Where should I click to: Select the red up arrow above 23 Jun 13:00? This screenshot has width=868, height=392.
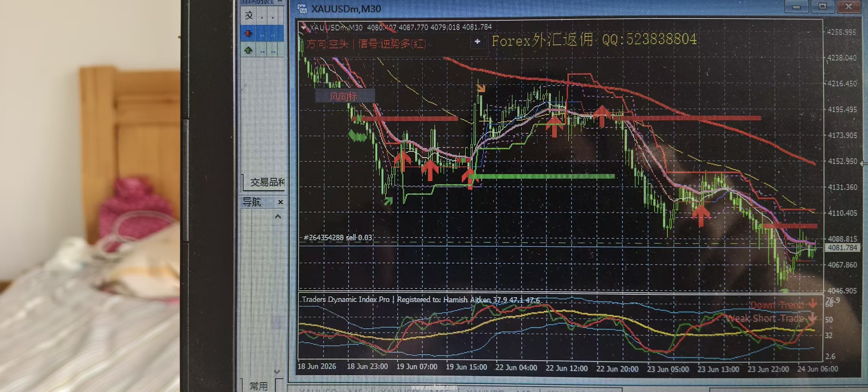point(701,215)
